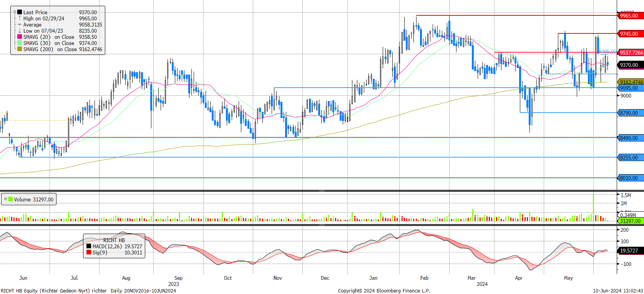Click the -100 MACD axis label

pos(626,264)
